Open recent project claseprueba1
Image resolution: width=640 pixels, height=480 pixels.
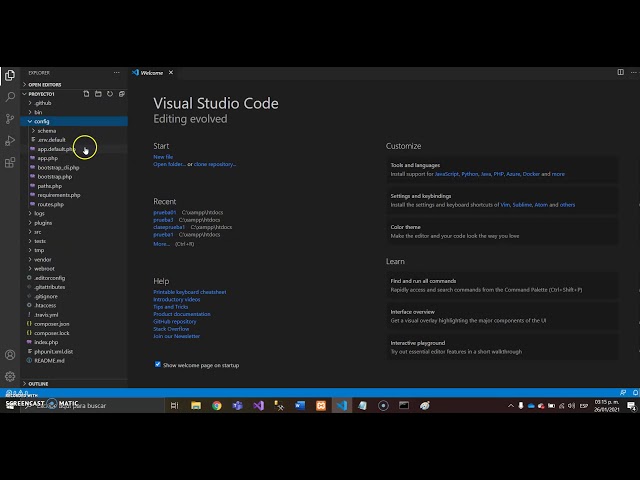tap(169, 227)
